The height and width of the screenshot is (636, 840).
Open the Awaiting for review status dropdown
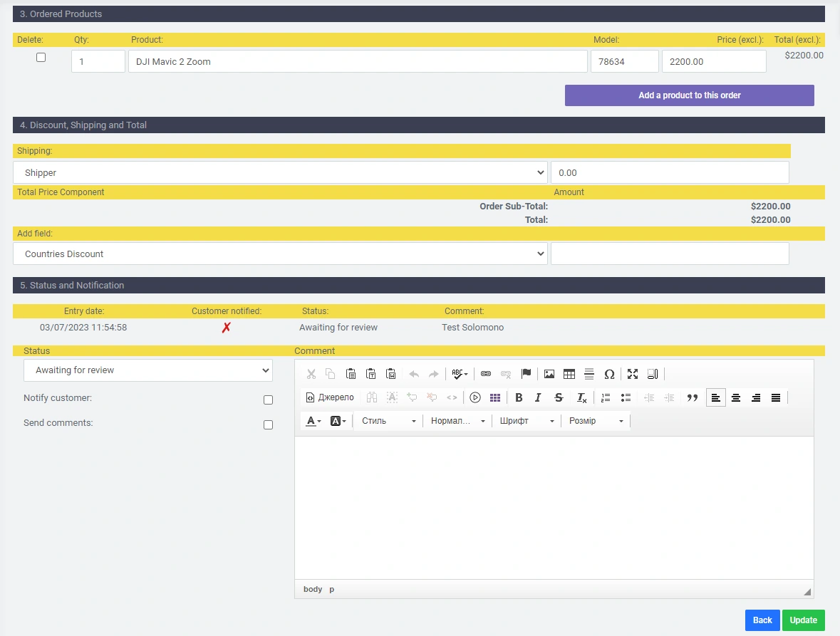click(147, 370)
